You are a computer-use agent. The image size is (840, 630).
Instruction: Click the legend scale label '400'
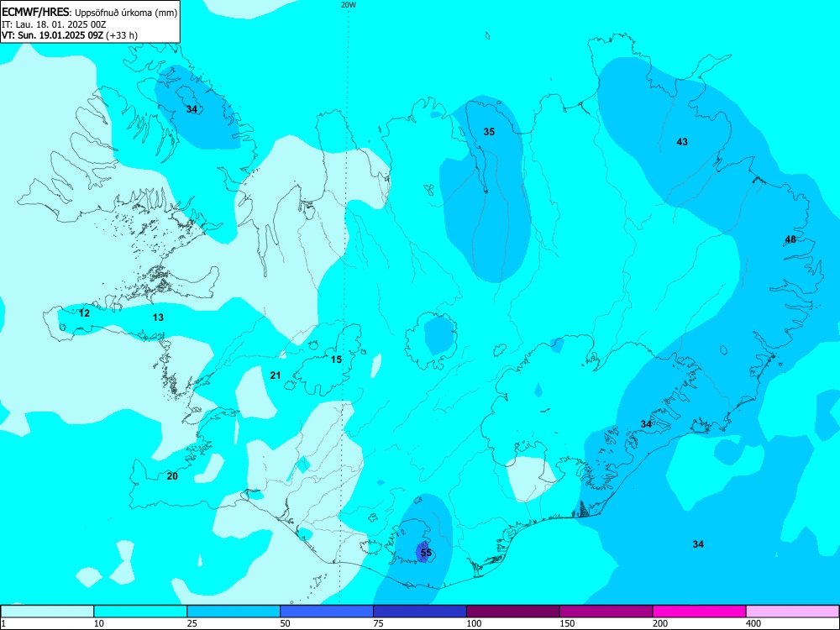(753, 623)
